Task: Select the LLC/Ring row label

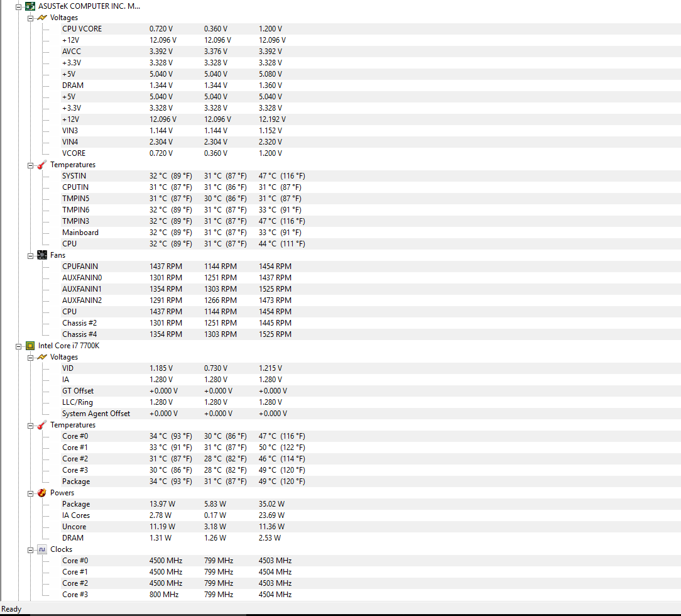Action: click(77, 402)
